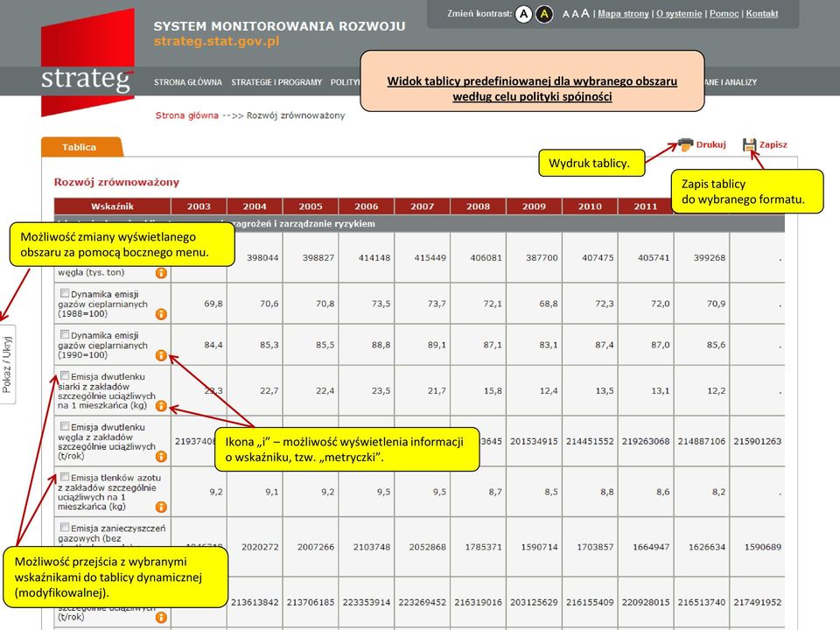Image resolution: width=840 pixels, height=630 pixels.
Task: Show info for węgla (tys. ton) indicator
Action: [161, 273]
